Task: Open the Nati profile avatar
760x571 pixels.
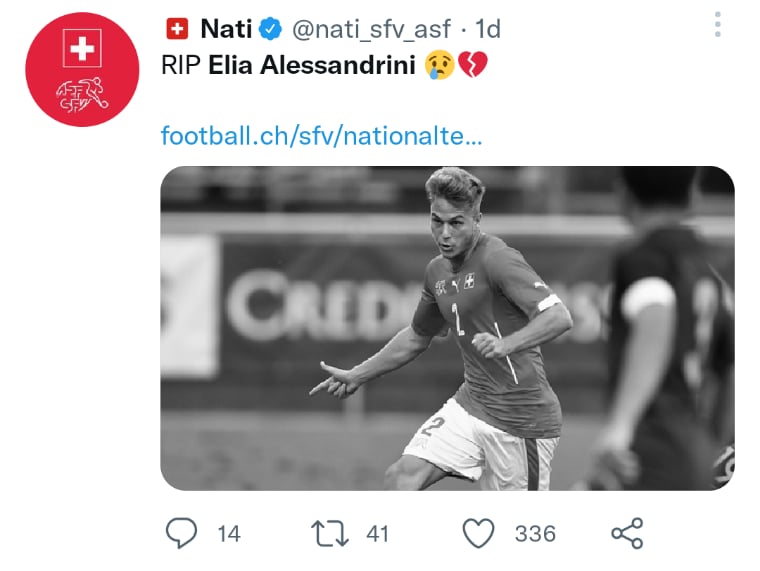Action: point(82,69)
